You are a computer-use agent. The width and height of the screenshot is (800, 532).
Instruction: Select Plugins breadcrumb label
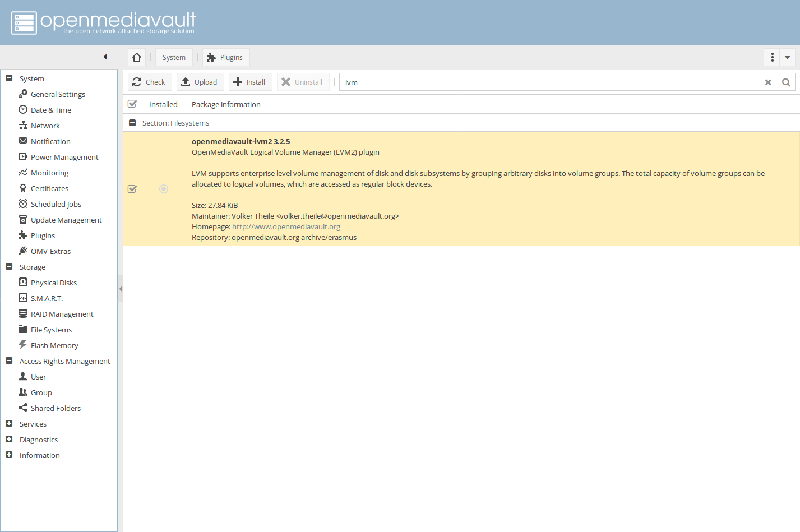(x=232, y=57)
